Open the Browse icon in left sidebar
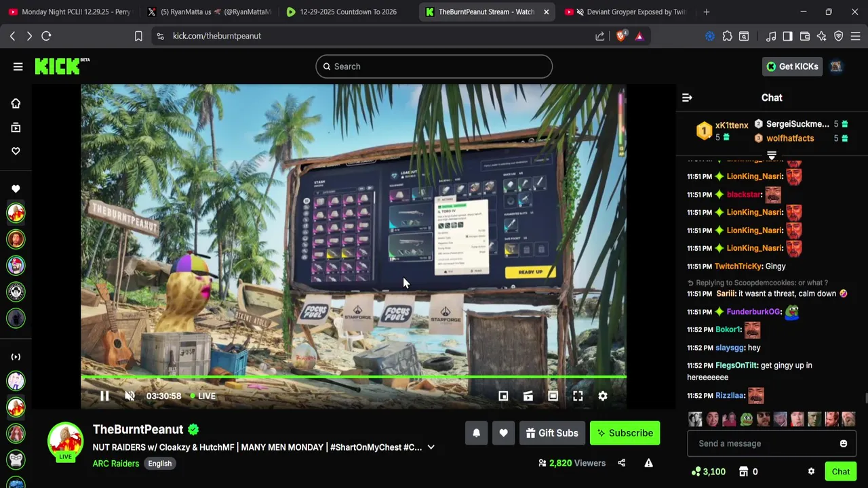The width and height of the screenshot is (868, 488). [x=16, y=127]
